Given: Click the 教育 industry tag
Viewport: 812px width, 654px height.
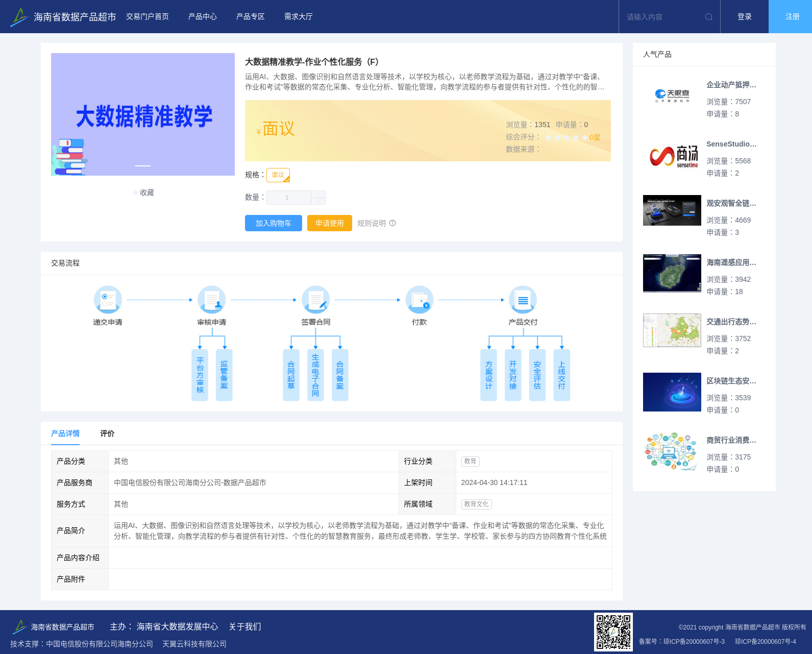Looking at the screenshot, I should point(470,461).
